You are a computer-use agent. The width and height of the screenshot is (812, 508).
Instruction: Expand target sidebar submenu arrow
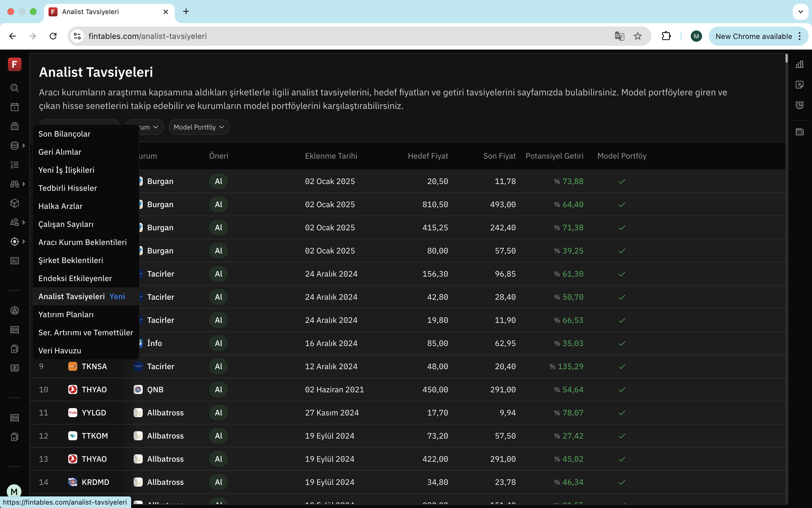click(x=24, y=242)
